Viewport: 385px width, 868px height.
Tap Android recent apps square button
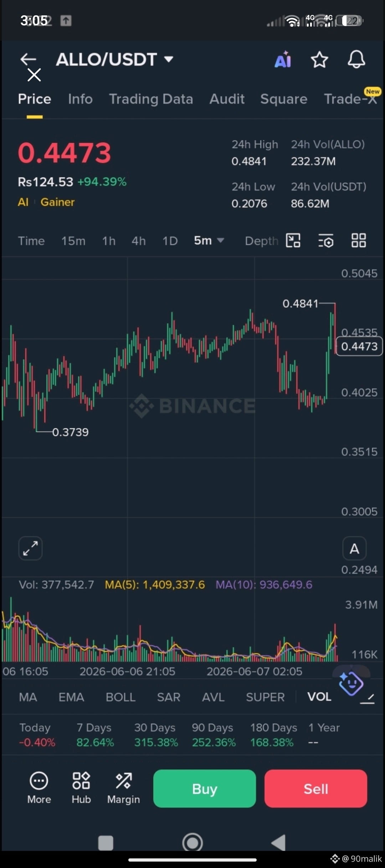[x=106, y=843]
